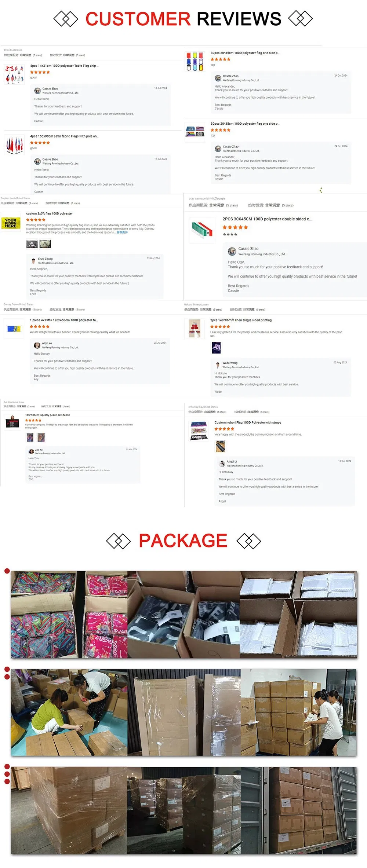Click the five-star rating on 2PCS 30X45CM review
This screenshot has height=868, width=367.
(x=235, y=227)
